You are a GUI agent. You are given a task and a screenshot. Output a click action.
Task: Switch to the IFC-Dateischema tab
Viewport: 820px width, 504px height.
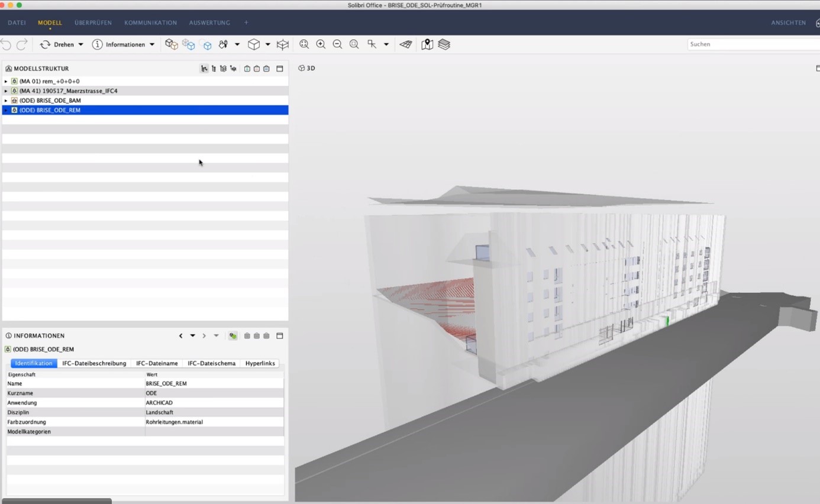(211, 363)
